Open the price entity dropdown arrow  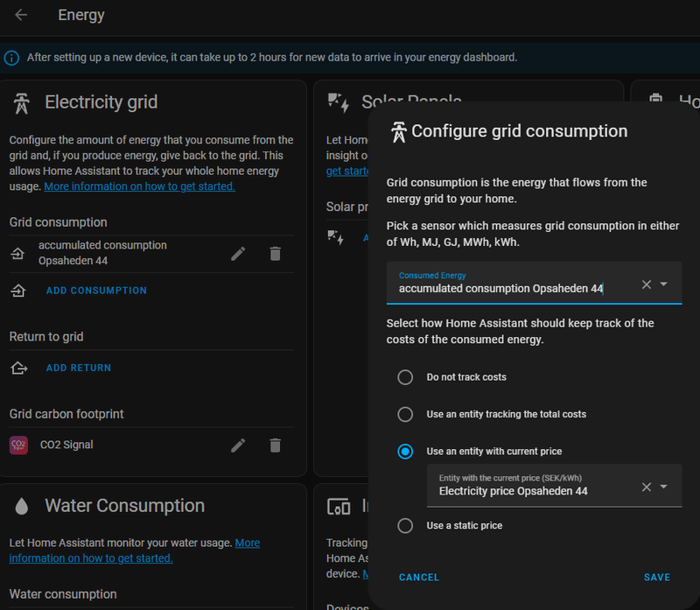[664, 487]
